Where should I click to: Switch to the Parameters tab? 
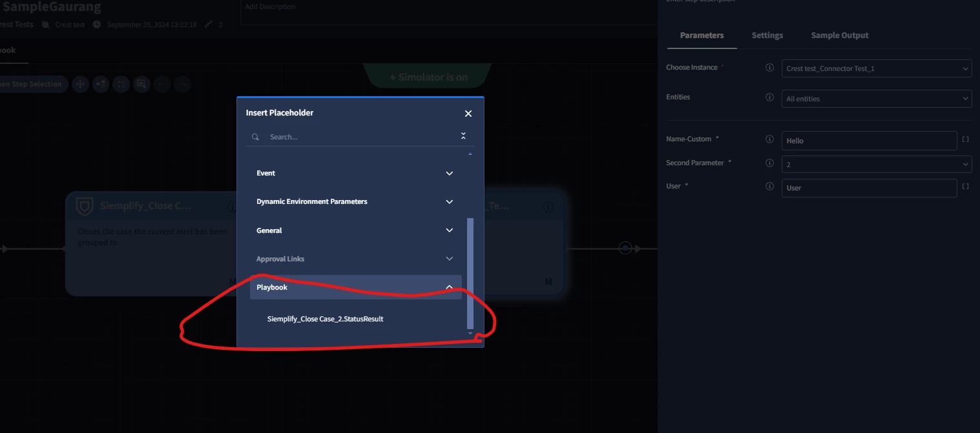(702, 35)
